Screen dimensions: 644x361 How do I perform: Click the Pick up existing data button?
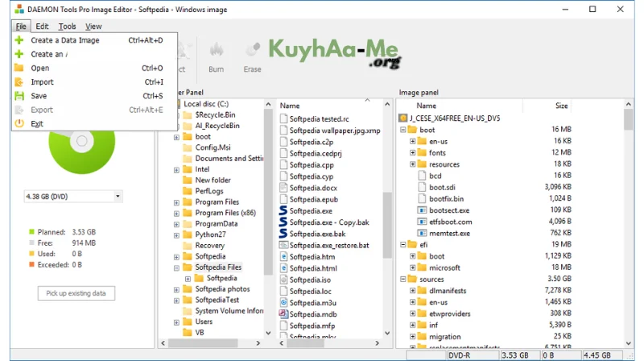pos(76,293)
